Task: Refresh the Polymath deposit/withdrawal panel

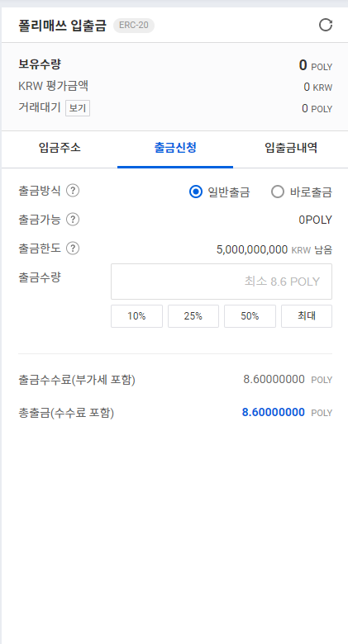Action: 326,25
